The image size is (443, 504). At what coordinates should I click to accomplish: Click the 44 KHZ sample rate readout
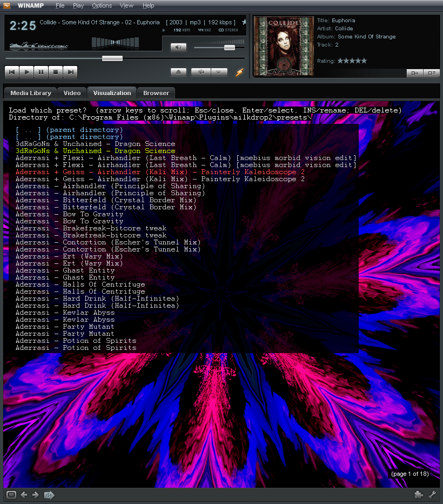(205, 30)
